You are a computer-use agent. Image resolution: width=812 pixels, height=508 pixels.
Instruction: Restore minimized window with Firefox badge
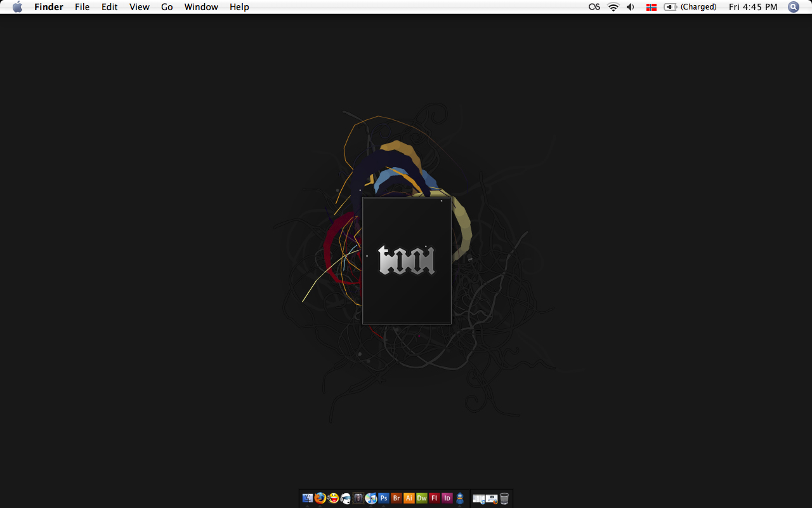coord(492,499)
